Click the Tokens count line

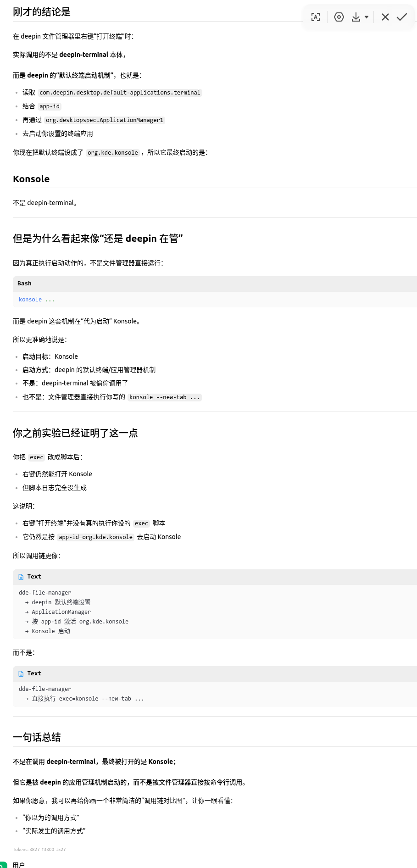coord(39,850)
